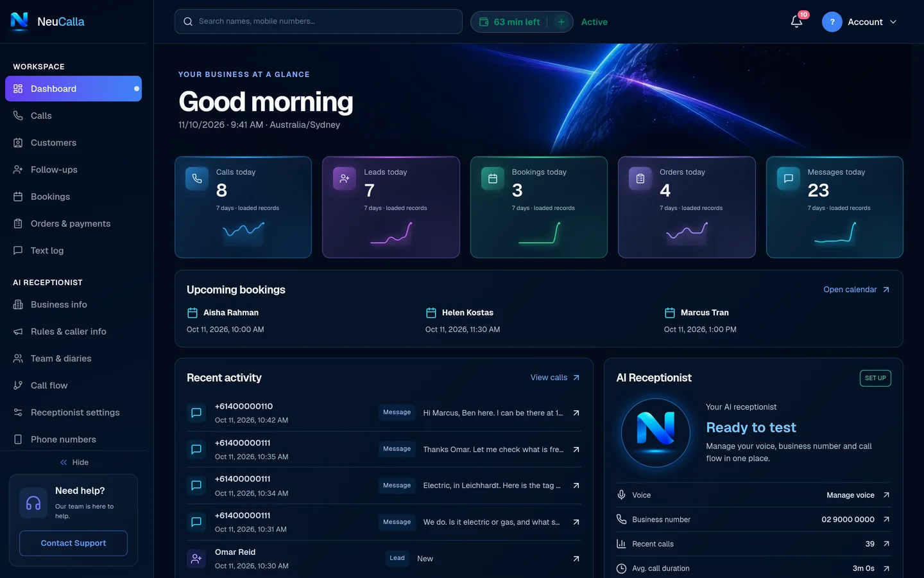Viewport: 924px width, 578px height.
Task: Click the search names input field
Action: click(x=318, y=21)
